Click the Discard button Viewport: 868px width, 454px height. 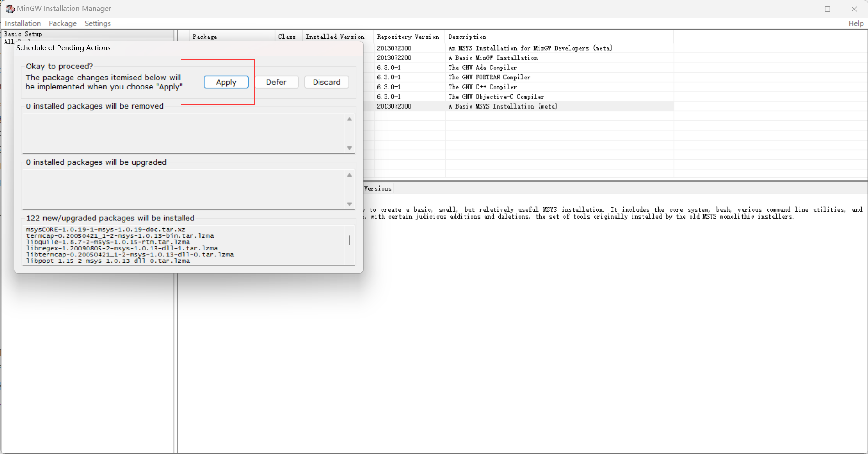326,82
